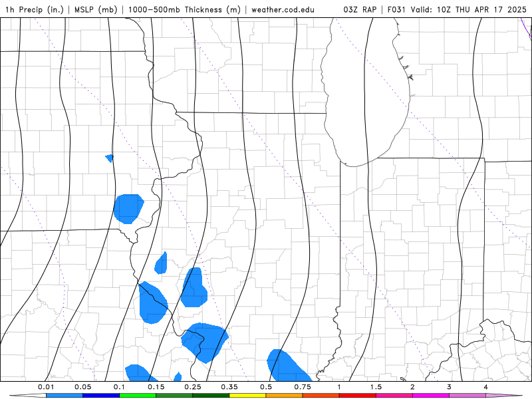Viewport: 532px width, 399px height.
Task: Click the '1h Precip (in.)' title text
Action: coord(35,9)
